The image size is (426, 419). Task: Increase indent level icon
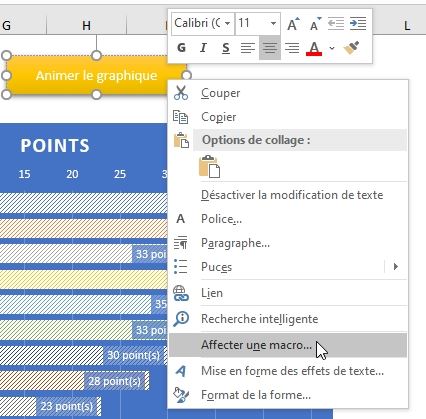click(x=358, y=24)
